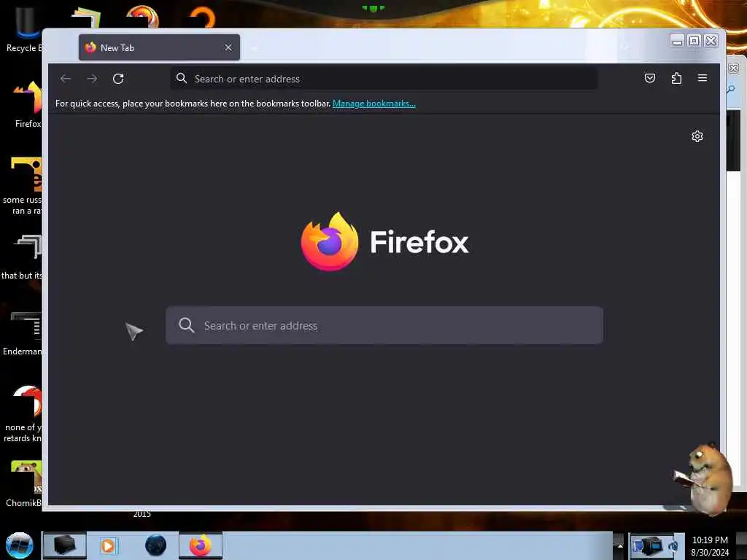Viewport: 747px width, 560px height.
Task: Close the Firefox window
Action: [x=711, y=41]
